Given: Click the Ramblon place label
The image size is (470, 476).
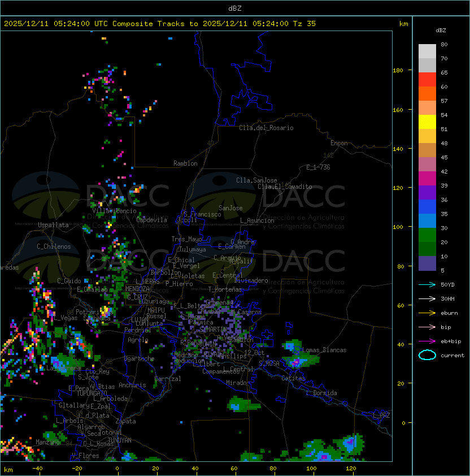Looking at the screenshot, I should tap(185, 163).
